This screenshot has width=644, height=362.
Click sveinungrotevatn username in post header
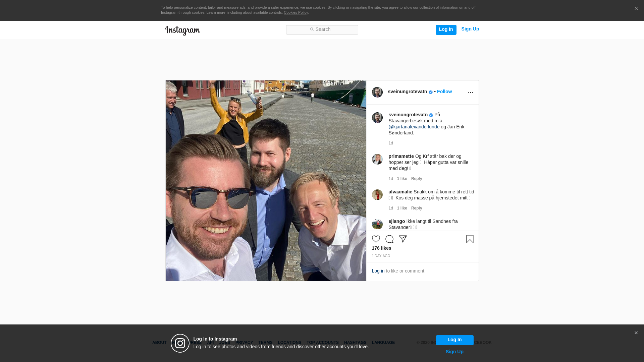407,92
